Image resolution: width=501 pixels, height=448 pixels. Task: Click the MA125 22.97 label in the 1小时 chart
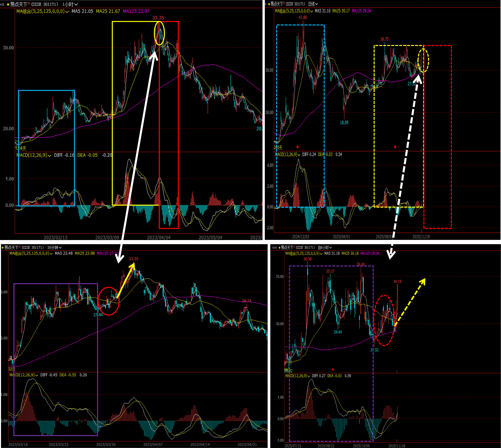pyautogui.click(x=136, y=11)
